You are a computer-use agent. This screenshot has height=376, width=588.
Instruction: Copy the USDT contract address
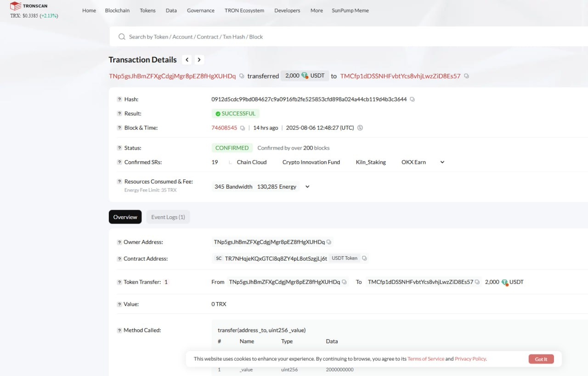tap(364, 258)
